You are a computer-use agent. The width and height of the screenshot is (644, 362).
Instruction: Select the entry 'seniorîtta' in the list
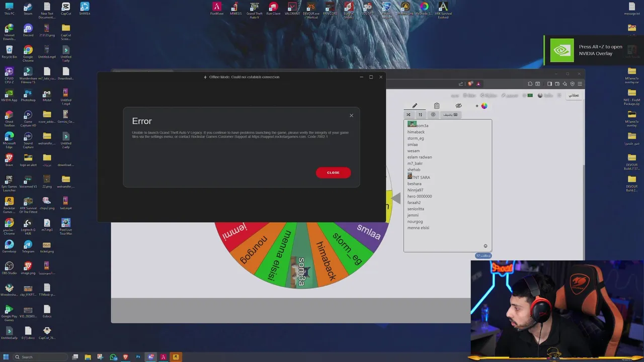(416, 209)
